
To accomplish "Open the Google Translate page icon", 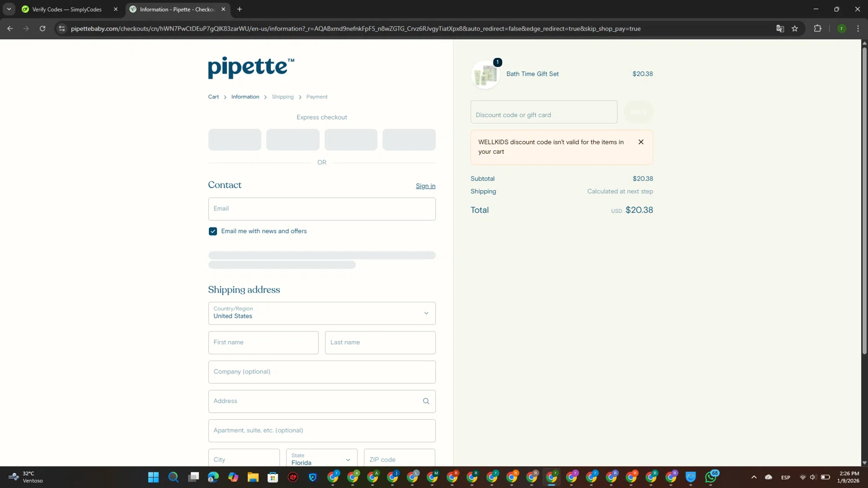I will [x=780, y=28].
